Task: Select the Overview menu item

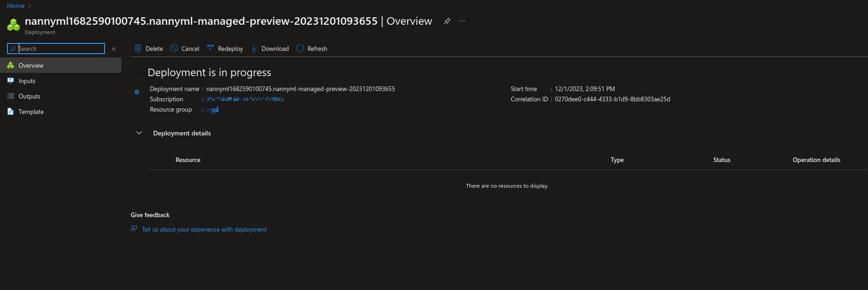Action: (x=31, y=65)
